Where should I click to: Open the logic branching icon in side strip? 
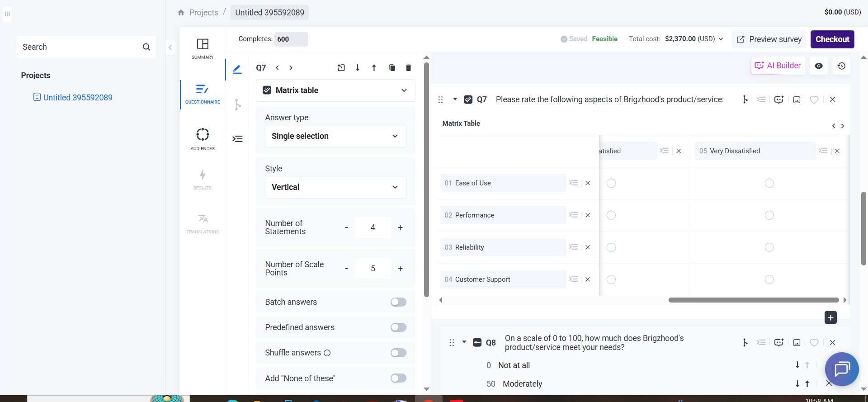237,104
